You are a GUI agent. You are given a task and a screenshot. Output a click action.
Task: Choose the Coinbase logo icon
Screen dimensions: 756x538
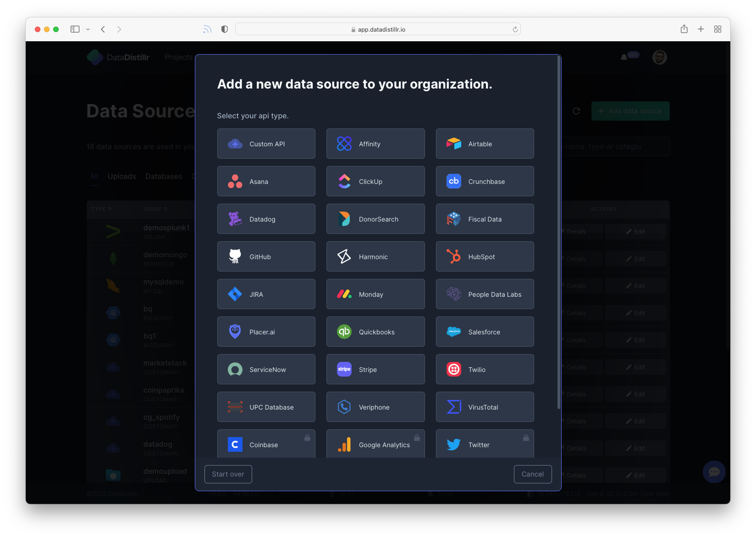pos(235,445)
